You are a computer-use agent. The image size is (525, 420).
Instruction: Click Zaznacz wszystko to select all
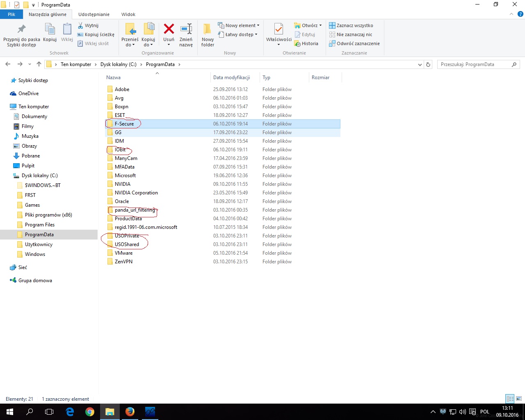[x=351, y=25]
